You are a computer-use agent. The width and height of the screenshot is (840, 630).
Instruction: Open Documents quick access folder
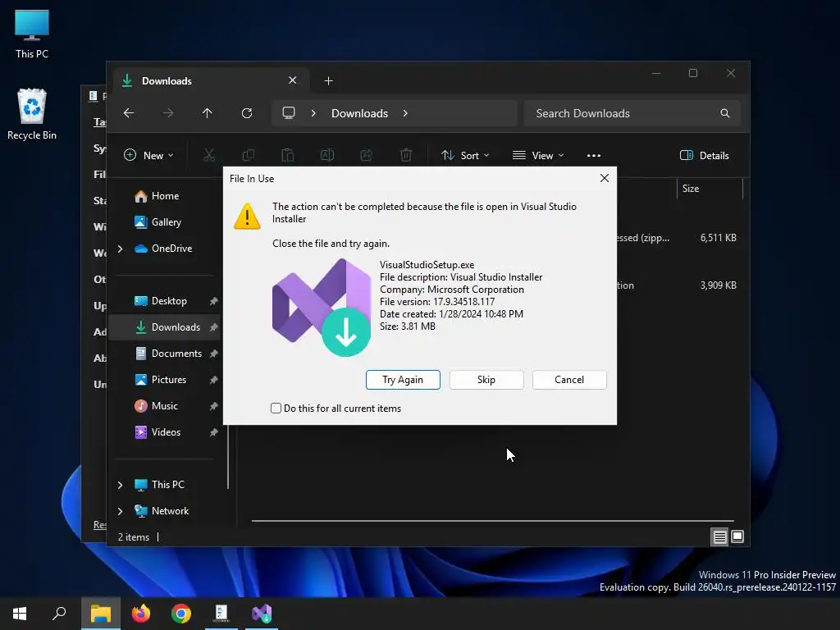176,354
